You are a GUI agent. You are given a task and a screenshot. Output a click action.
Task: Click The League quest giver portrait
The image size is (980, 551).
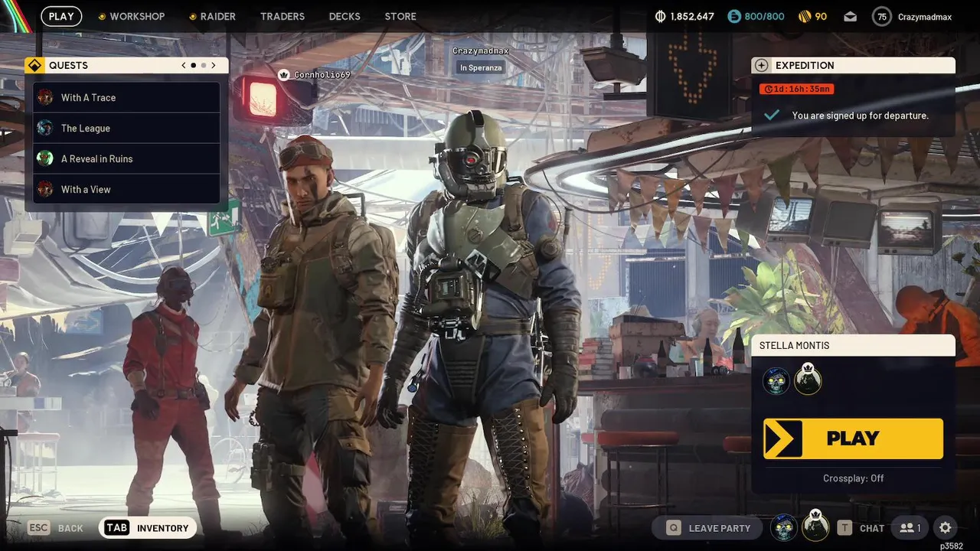click(45, 128)
